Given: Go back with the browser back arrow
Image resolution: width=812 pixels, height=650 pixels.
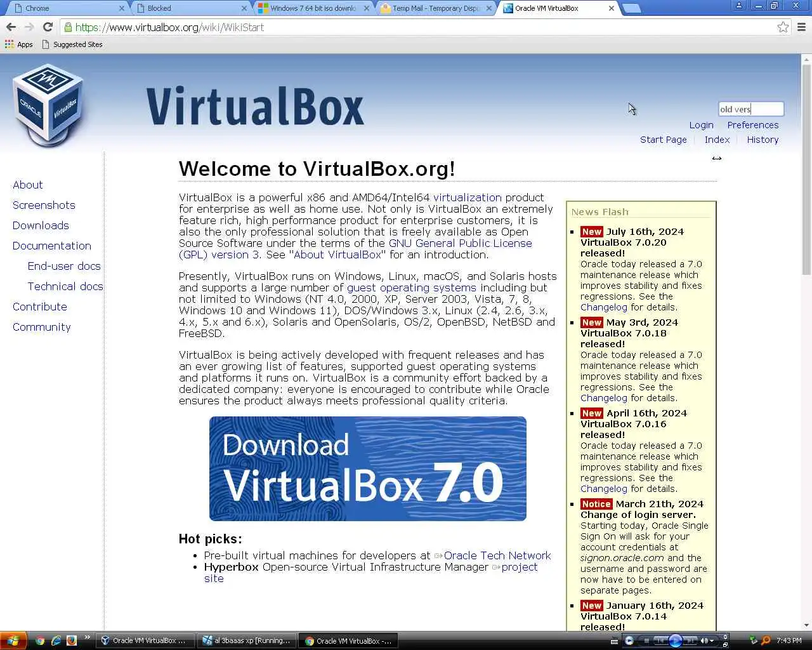Looking at the screenshot, I should click(11, 27).
